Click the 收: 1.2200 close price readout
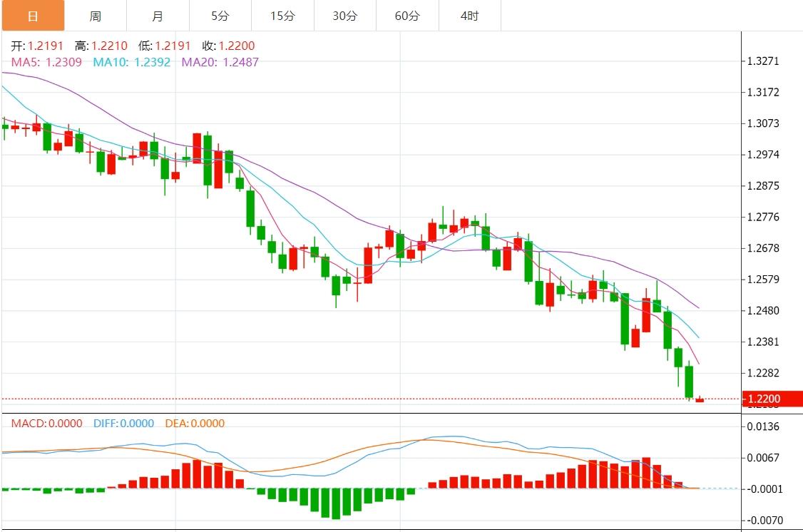This screenshot has width=803, height=532. click(227, 46)
